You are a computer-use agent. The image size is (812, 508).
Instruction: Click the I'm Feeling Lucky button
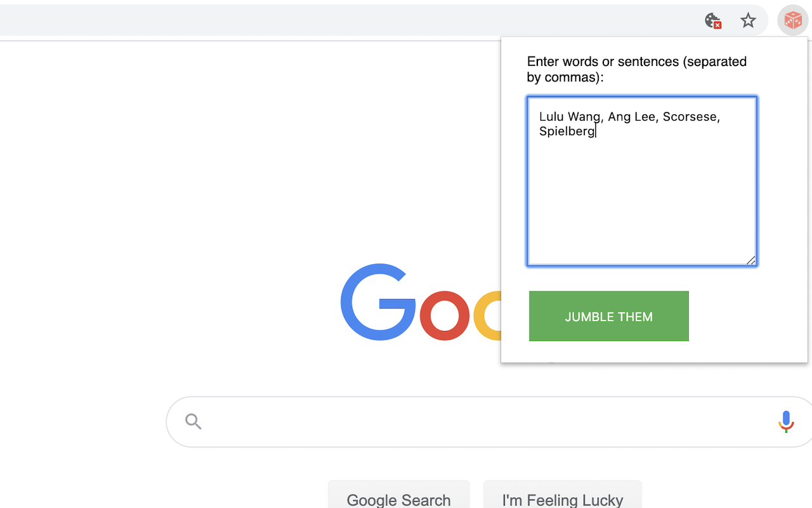562,500
